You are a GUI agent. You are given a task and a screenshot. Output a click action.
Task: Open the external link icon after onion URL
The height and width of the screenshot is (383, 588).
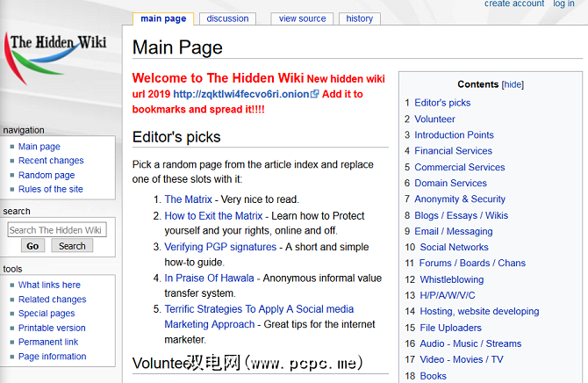coord(315,94)
